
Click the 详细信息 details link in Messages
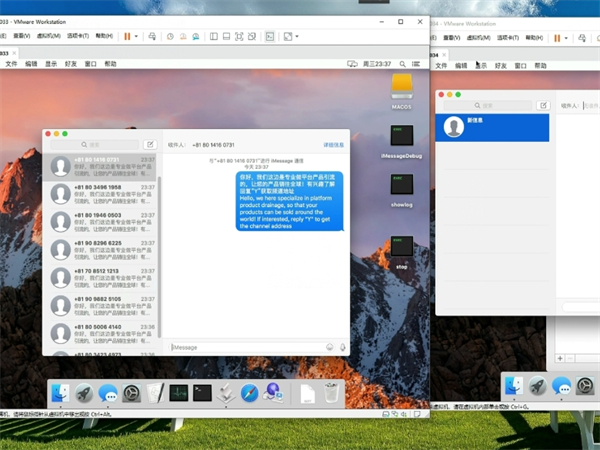coord(333,145)
